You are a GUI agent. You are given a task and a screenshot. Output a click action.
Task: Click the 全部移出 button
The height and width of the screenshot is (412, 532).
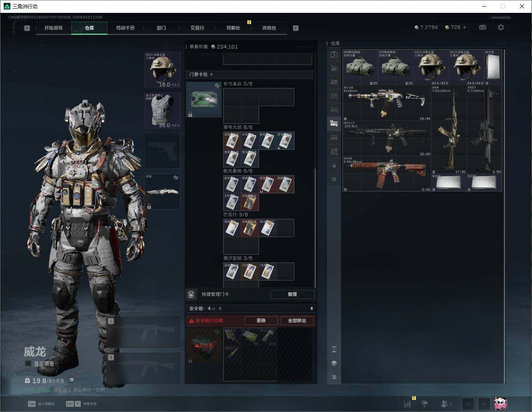pyautogui.click(x=297, y=321)
